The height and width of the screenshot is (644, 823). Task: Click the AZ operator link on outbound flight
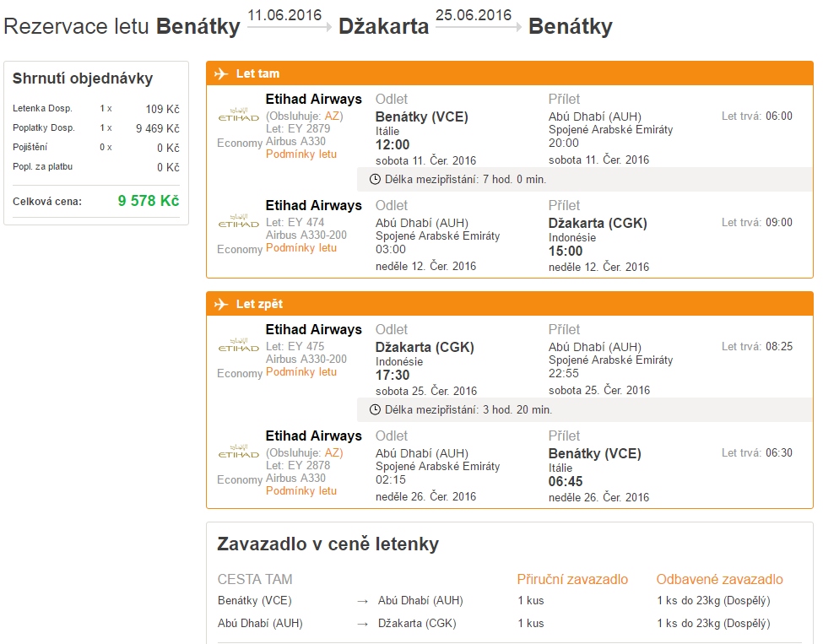332,116
